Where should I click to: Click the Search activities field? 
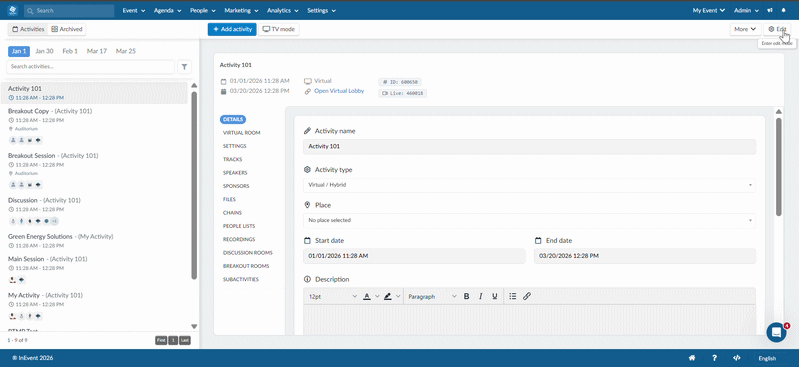(x=91, y=67)
